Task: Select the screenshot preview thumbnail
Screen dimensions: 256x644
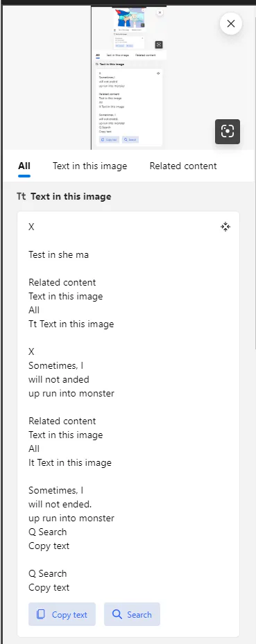Action: click(x=129, y=78)
